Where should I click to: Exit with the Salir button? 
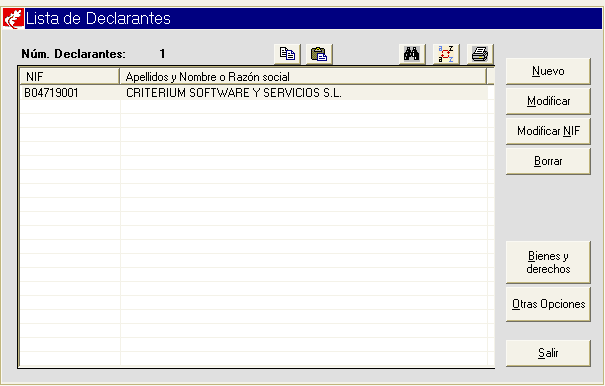[548, 353]
